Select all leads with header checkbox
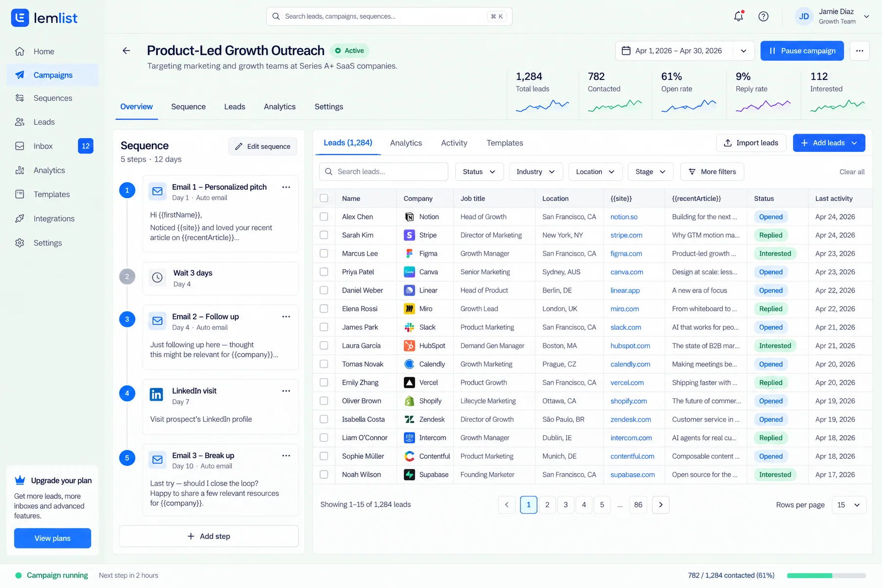Screen dimensions: 882x588 click(x=324, y=198)
